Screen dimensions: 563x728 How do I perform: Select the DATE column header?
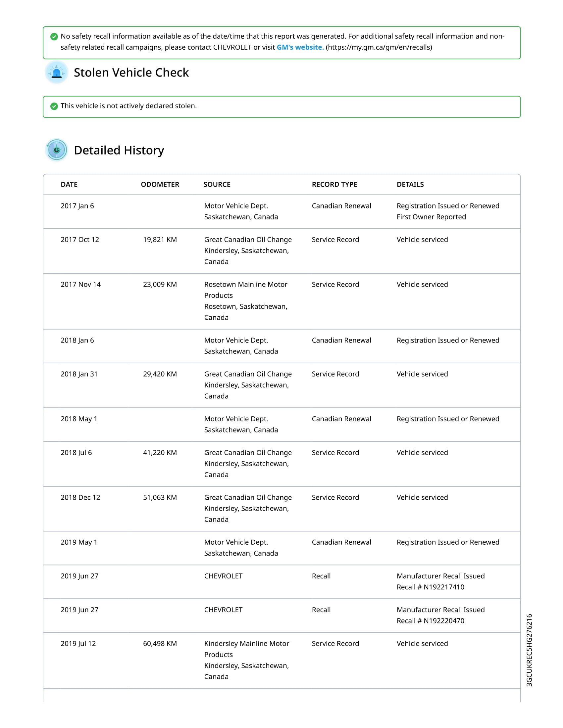click(69, 184)
